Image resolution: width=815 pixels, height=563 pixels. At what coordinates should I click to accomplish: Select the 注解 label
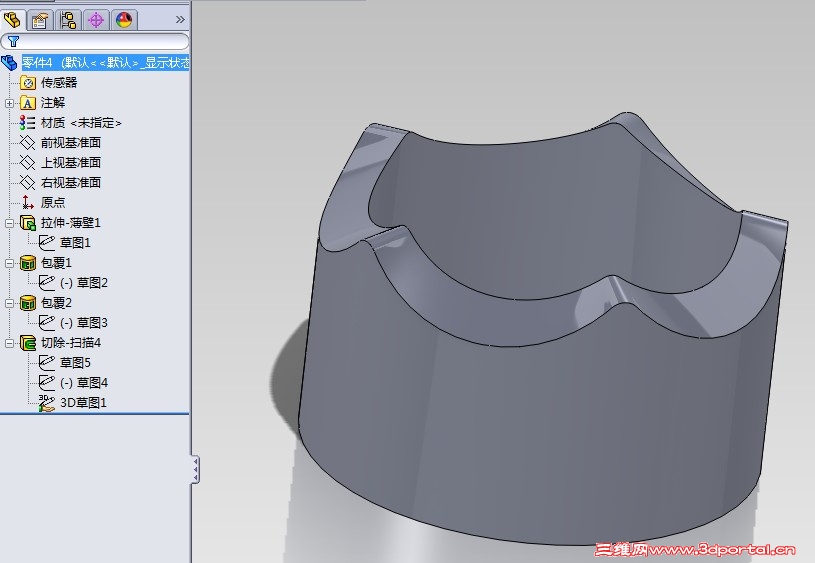(53, 103)
